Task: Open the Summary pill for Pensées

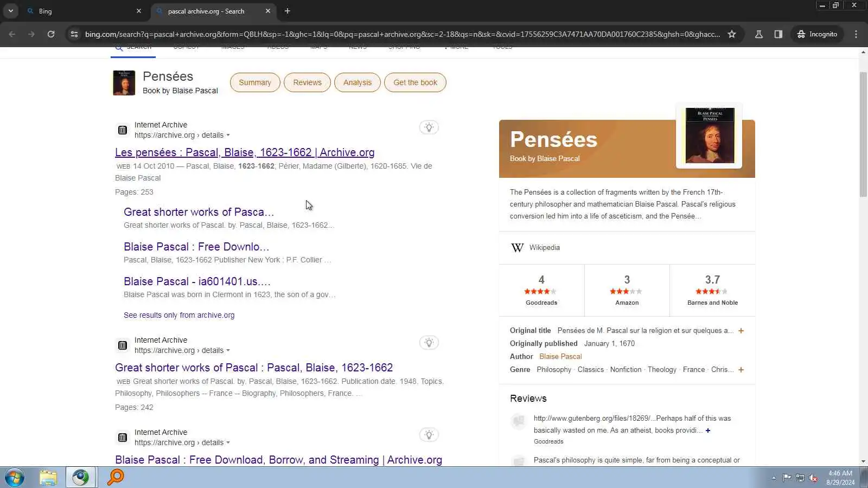Action: [255, 82]
